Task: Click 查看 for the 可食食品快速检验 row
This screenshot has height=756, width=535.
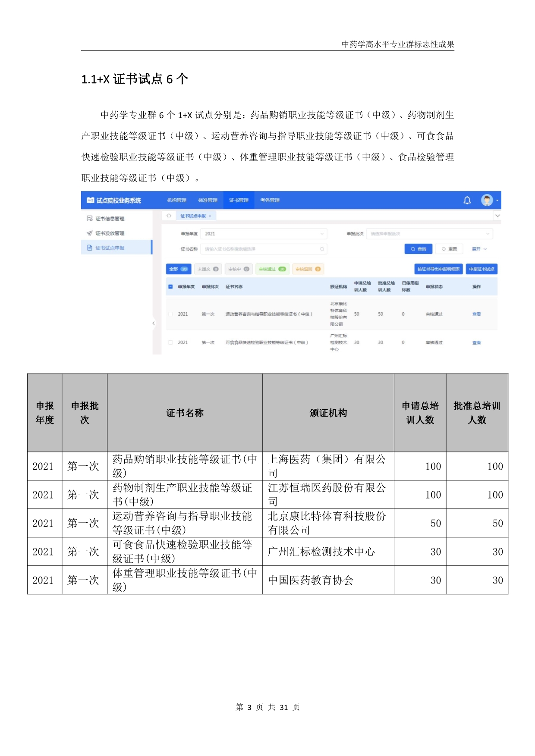Action: [x=476, y=343]
